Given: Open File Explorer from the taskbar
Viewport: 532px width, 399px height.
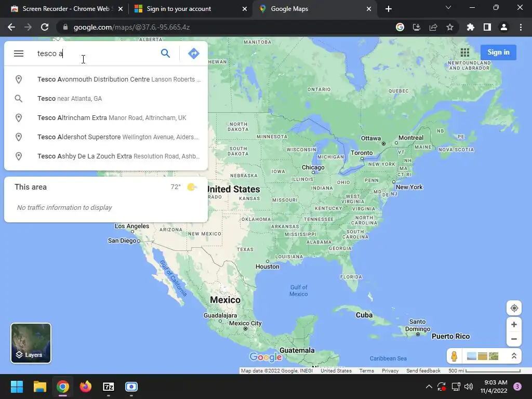Looking at the screenshot, I should [x=39, y=387].
